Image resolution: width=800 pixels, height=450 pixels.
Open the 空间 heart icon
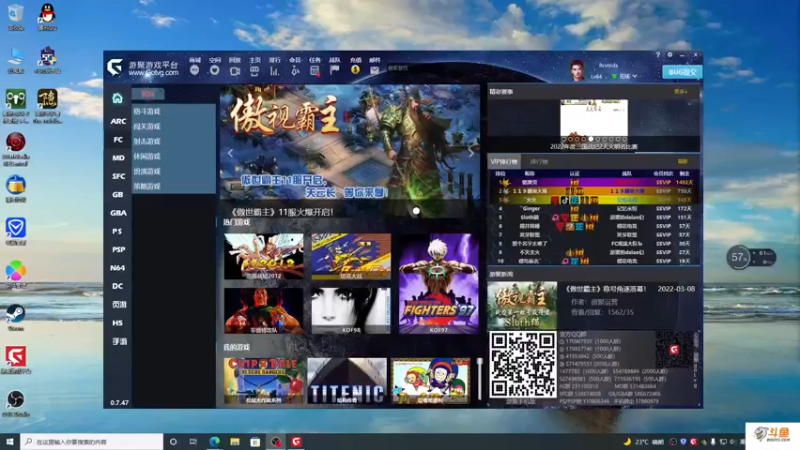pos(214,70)
